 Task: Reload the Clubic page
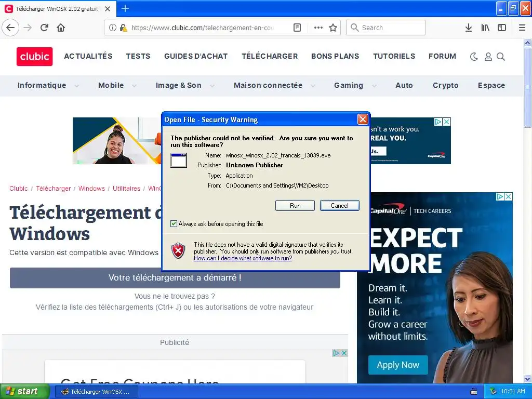[x=45, y=28]
